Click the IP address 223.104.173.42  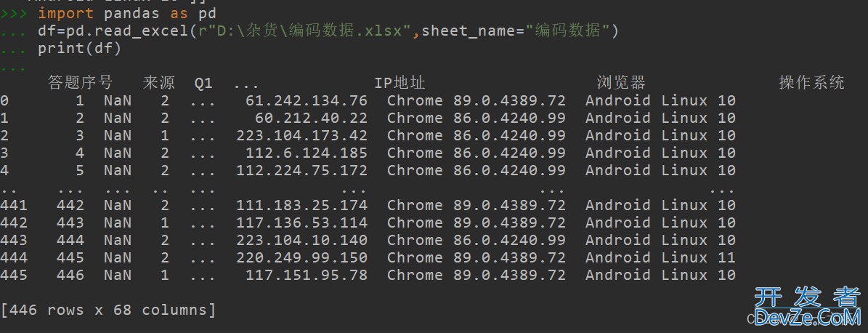click(301, 136)
